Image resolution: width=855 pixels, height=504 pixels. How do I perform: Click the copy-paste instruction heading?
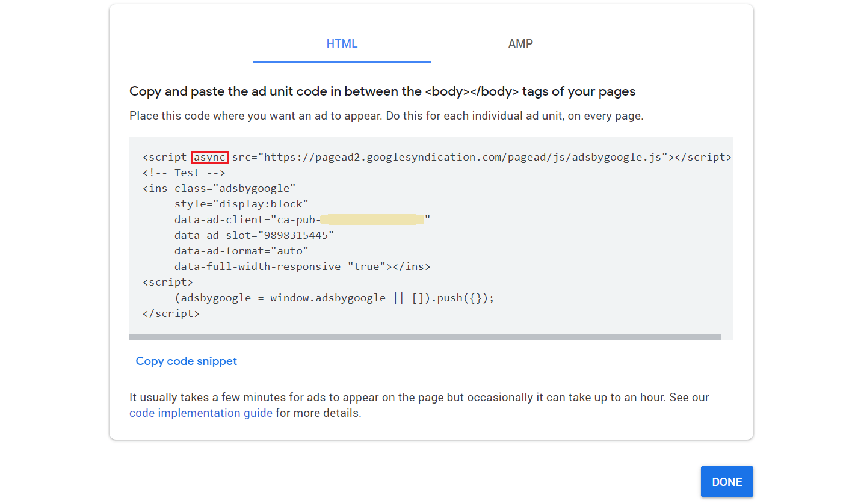coord(382,91)
